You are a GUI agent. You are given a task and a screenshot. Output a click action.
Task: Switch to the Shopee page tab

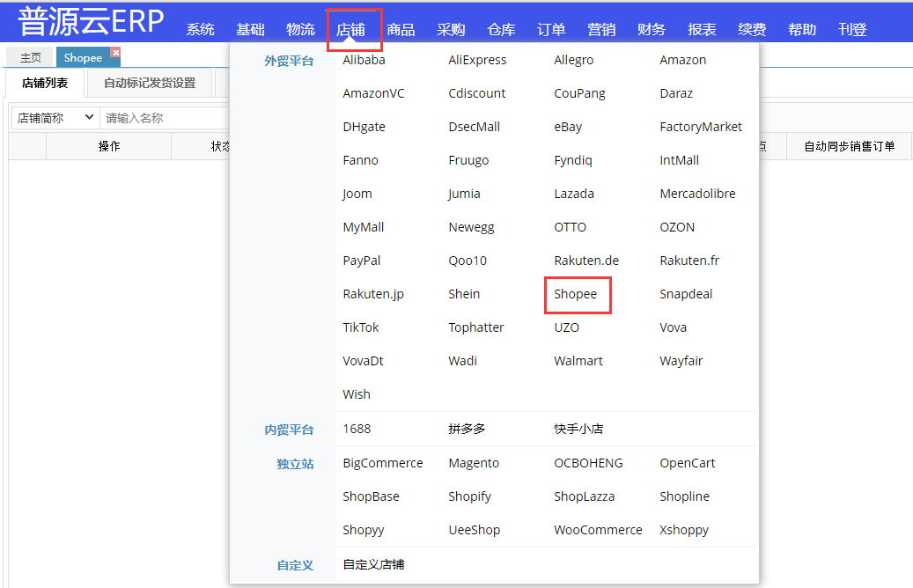pos(83,57)
